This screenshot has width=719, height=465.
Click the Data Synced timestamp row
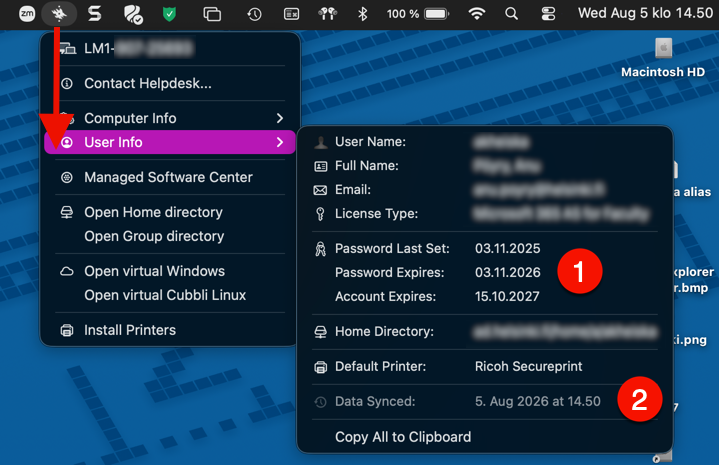(x=485, y=401)
